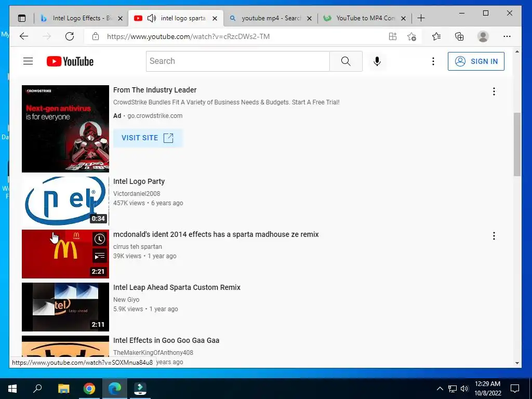Click the SIGN IN button
Viewport: 532px width, 399px height.
pyautogui.click(x=476, y=61)
